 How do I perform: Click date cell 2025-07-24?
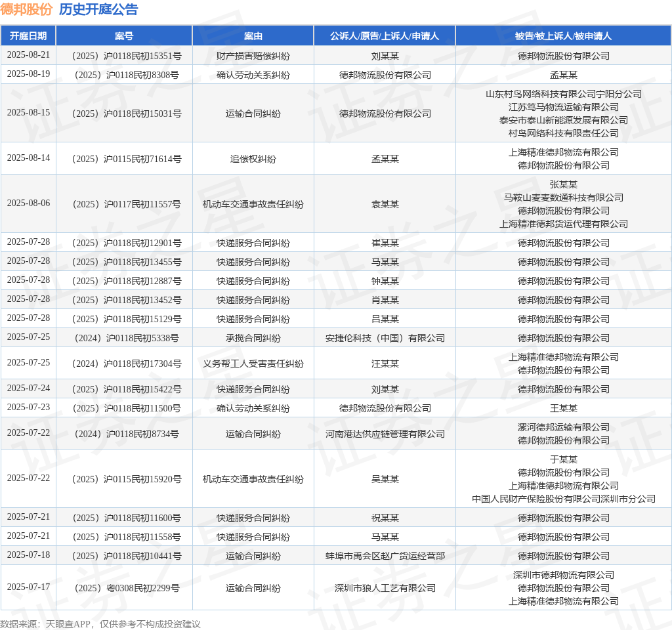(x=28, y=388)
